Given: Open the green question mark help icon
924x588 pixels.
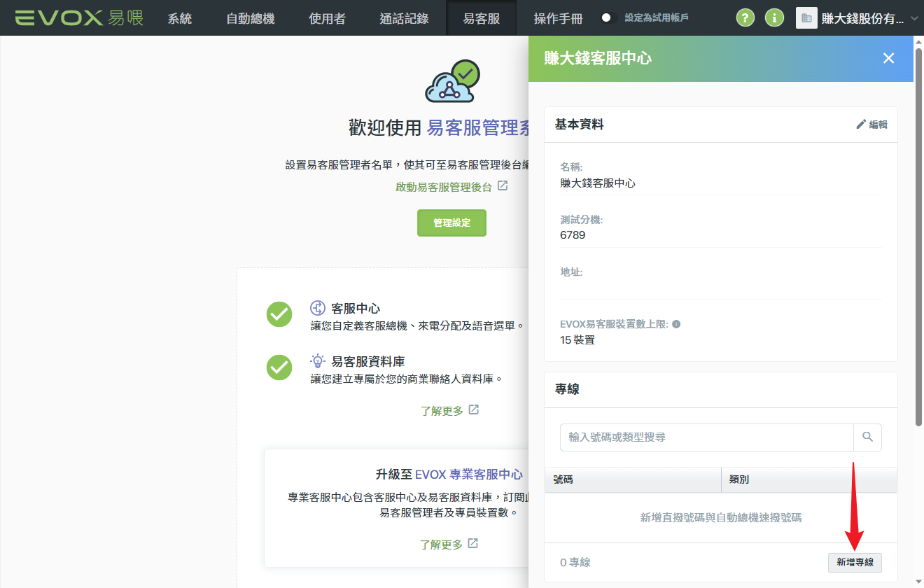Looking at the screenshot, I should pyautogui.click(x=745, y=17).
